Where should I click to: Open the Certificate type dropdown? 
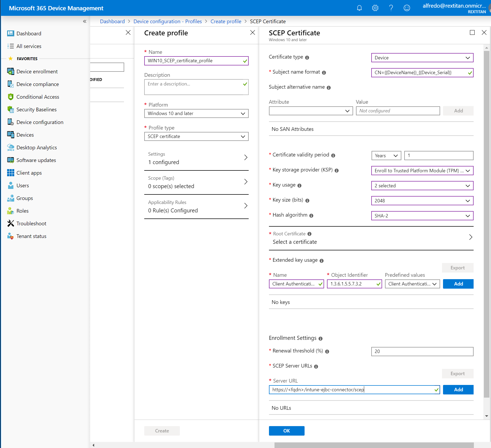point(422,58)
